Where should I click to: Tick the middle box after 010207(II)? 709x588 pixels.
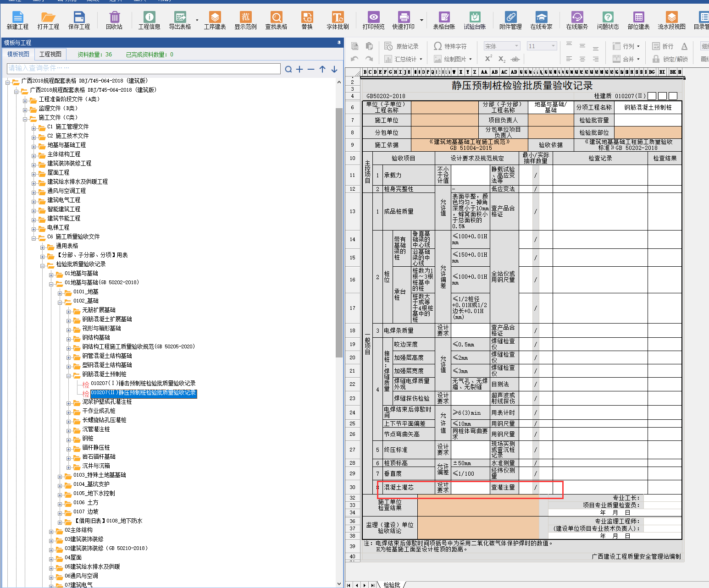coord(662,96)
